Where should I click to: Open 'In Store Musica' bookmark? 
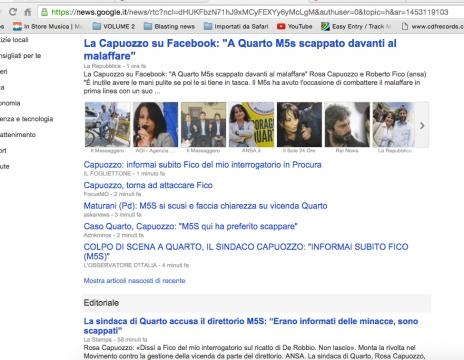pyautogui.click(x=47, y=26)
